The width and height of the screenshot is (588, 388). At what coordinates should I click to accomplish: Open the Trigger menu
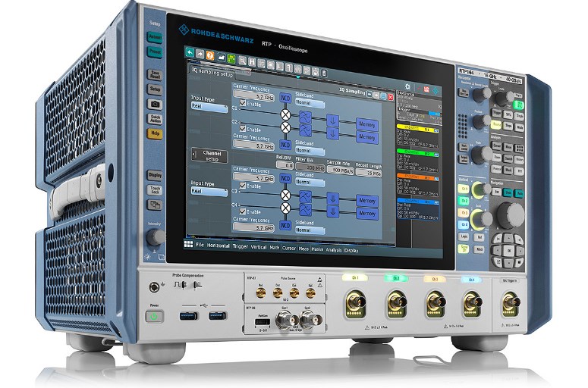241,247
